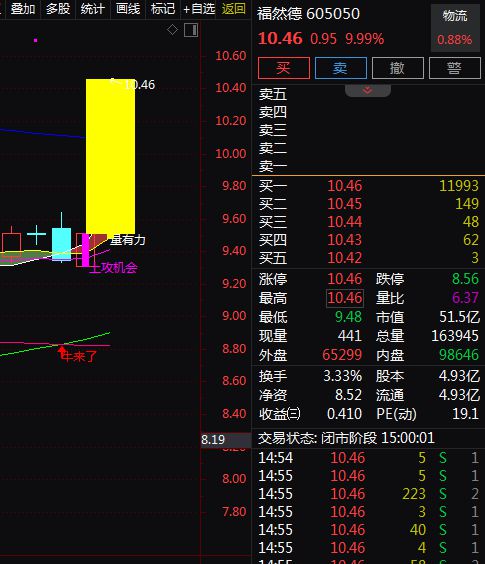Image resolution: width=485 pixels, height=564 pixels.
Task: Click the blue 卖 sell button
Action: click(x=341, y=68)
